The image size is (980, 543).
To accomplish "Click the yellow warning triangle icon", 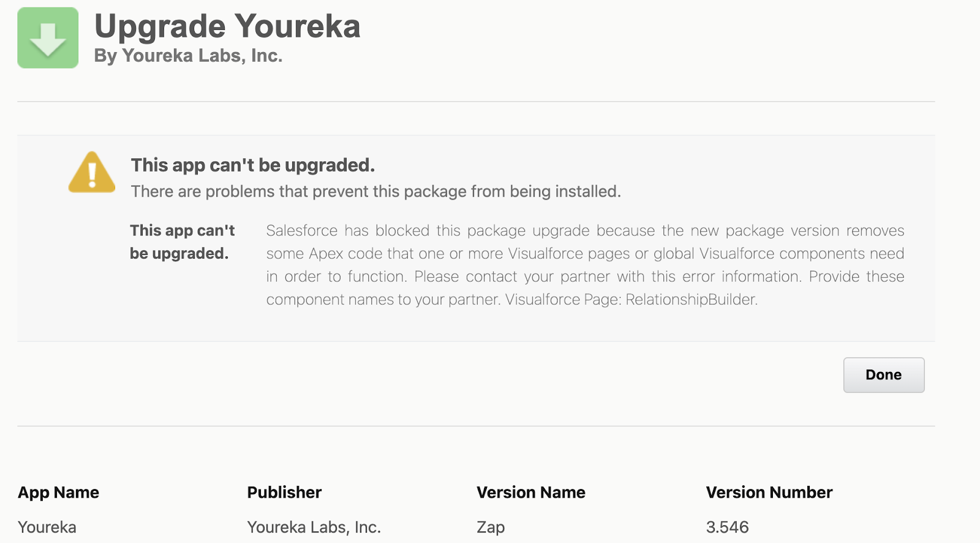I will pyautogui.click(x=92, y=172).
